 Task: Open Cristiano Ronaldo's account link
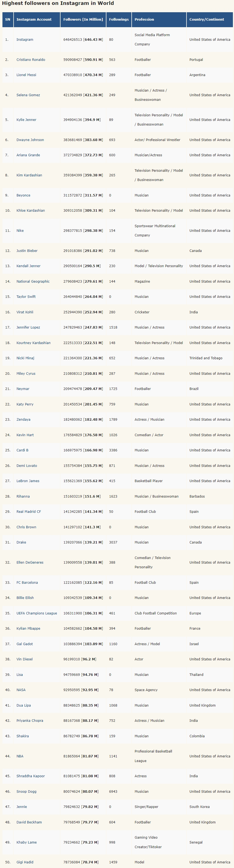click(31, 60)
